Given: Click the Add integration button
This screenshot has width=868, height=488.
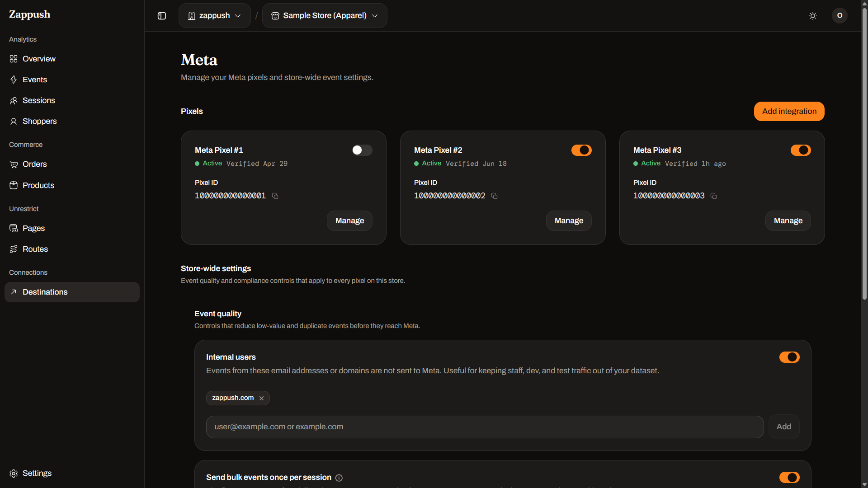Looking at the screenshot, I should coord(789,112).
